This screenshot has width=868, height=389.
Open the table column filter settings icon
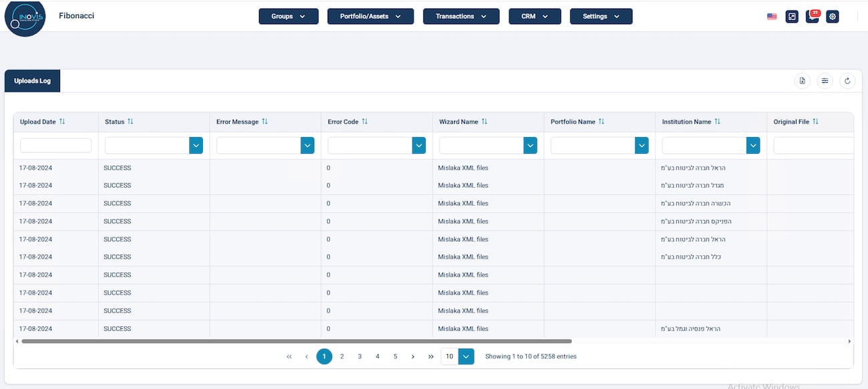[x=825, y=81]
